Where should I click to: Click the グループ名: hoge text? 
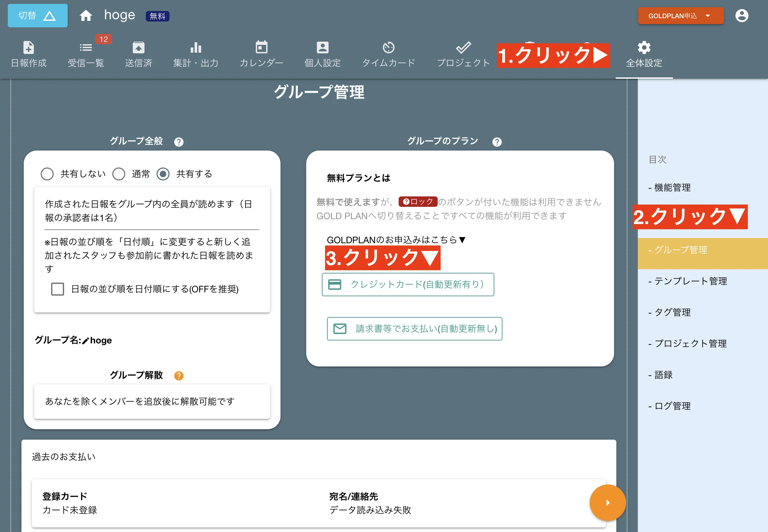point(73,340)
